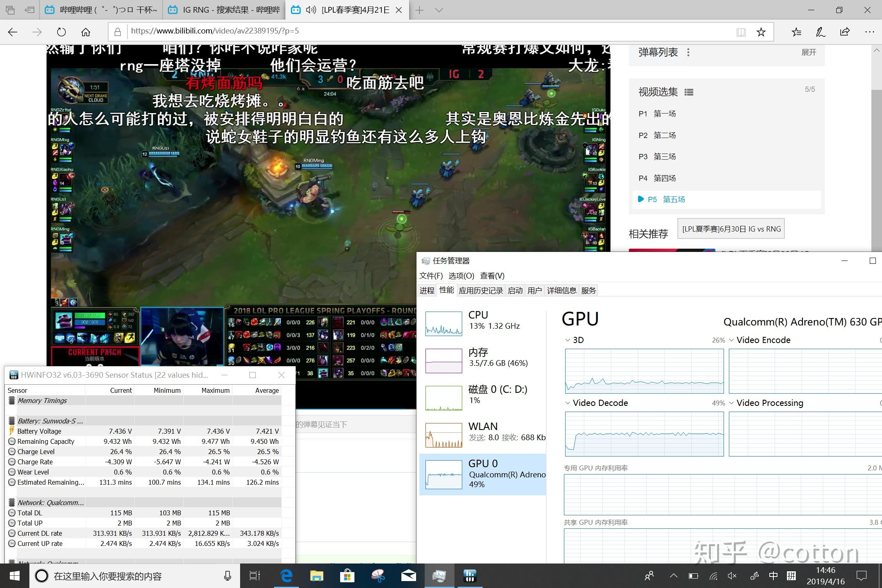Screen dimensions: 882x588
Task: Expand the danmaku list with 展开
Action: pos(808,52)
